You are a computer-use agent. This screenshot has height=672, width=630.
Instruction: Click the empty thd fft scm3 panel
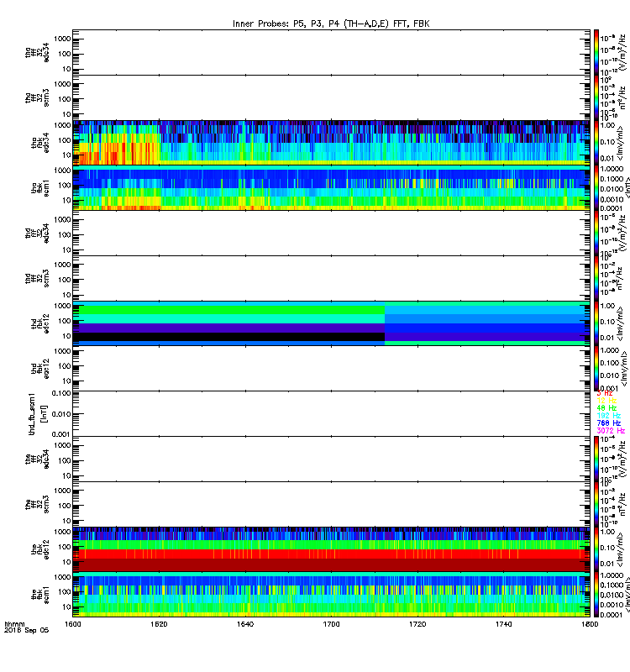point(331,278)
